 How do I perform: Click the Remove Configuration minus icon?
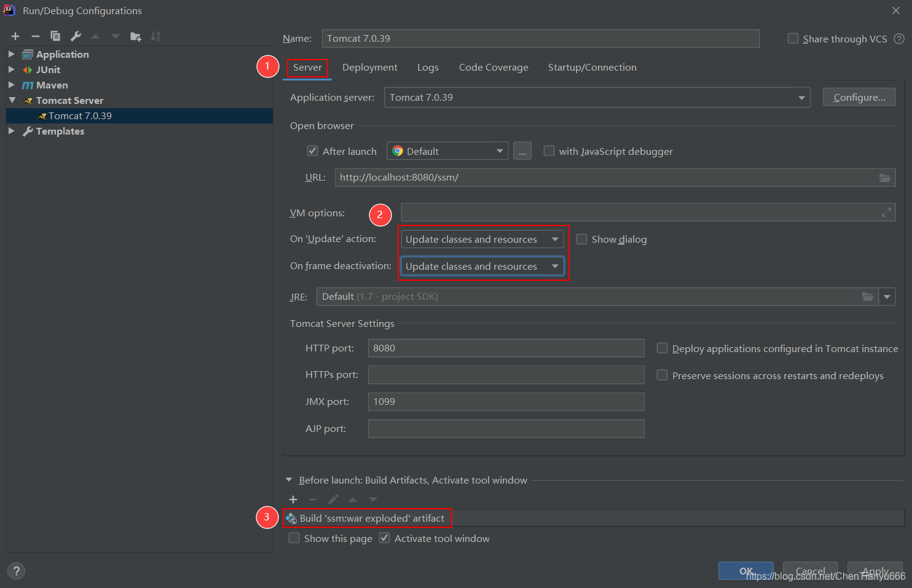coord(36,36)
